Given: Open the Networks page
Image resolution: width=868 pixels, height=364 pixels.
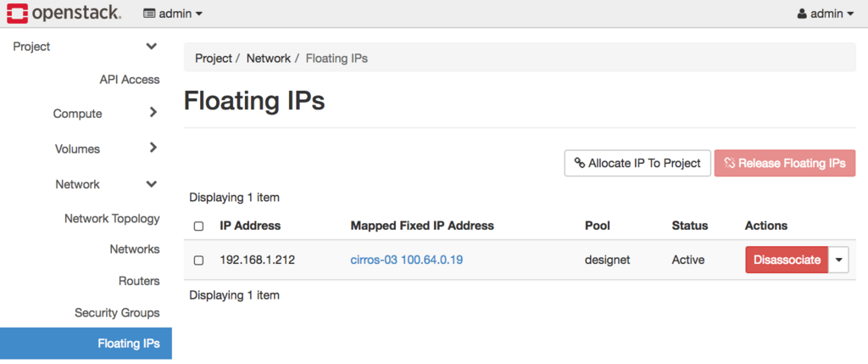Looking at the screenshot, I should [x=134, y=249].
